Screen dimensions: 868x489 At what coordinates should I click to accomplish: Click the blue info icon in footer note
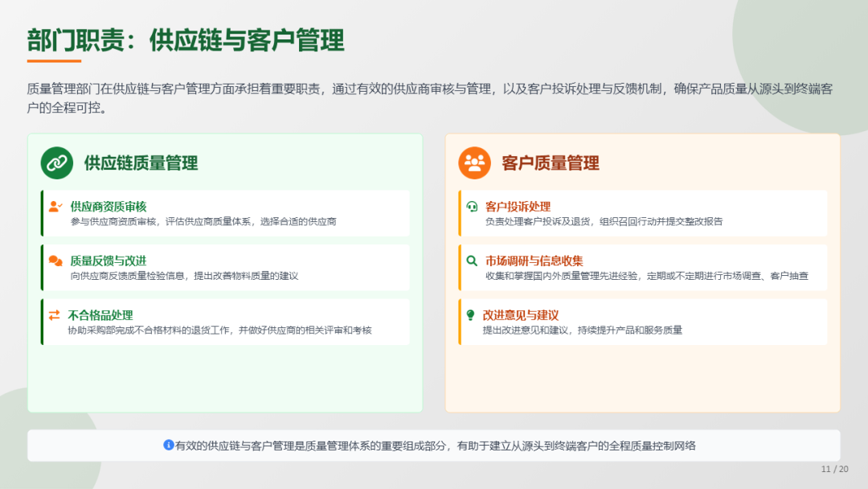169,445
